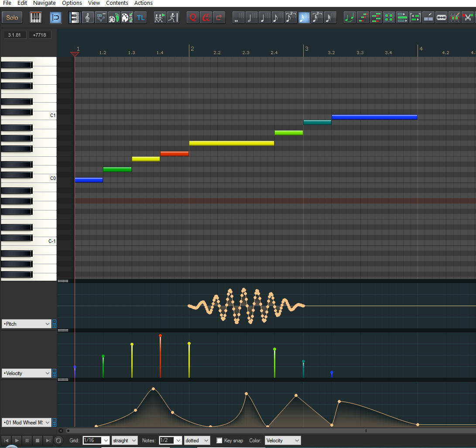Enable the Key snap checkbox
Image resolution: width=476 pixels, height=448 pixels.
(219, 441)
